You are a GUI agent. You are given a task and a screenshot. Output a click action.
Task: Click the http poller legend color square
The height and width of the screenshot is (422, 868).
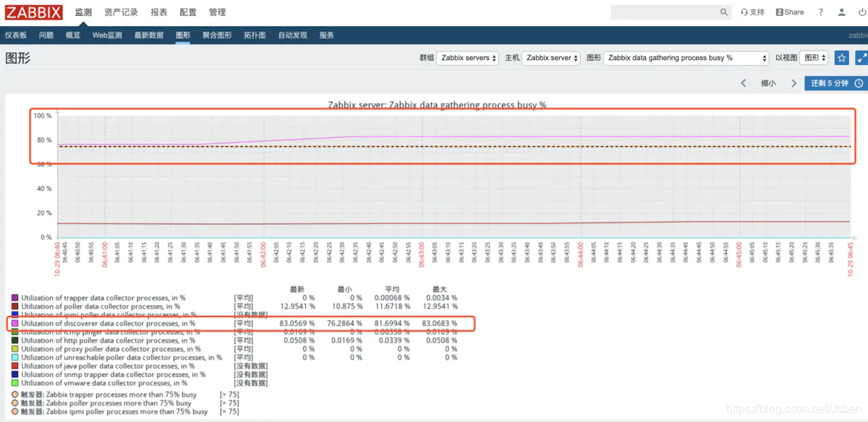tap(15, 340)
